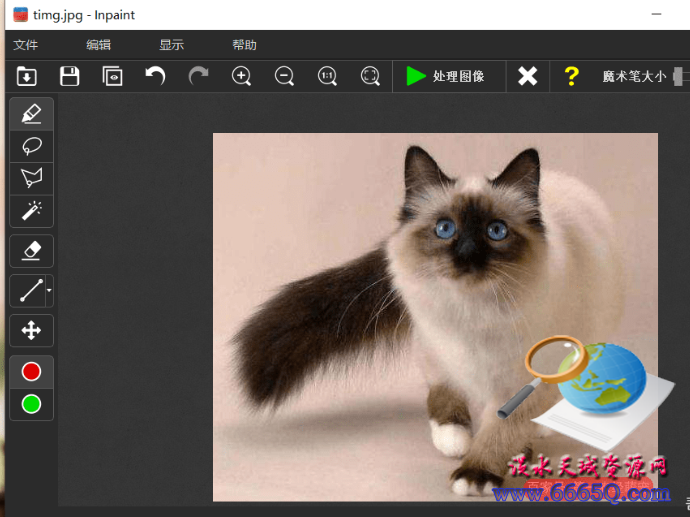
Task: Show original image preview icon
Action: 112,76
